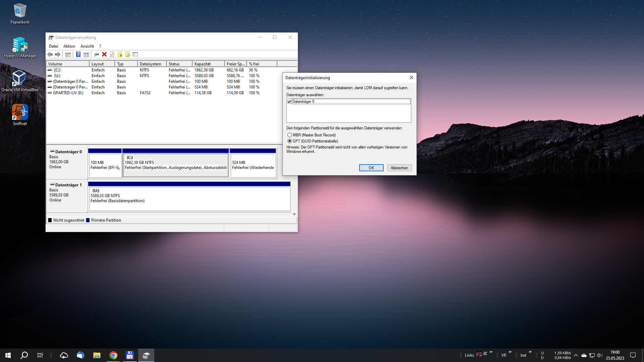Click the back arrow in toolbar
Image resolution: width=644 pixels, height=362 pixels.
click(50, 54)
